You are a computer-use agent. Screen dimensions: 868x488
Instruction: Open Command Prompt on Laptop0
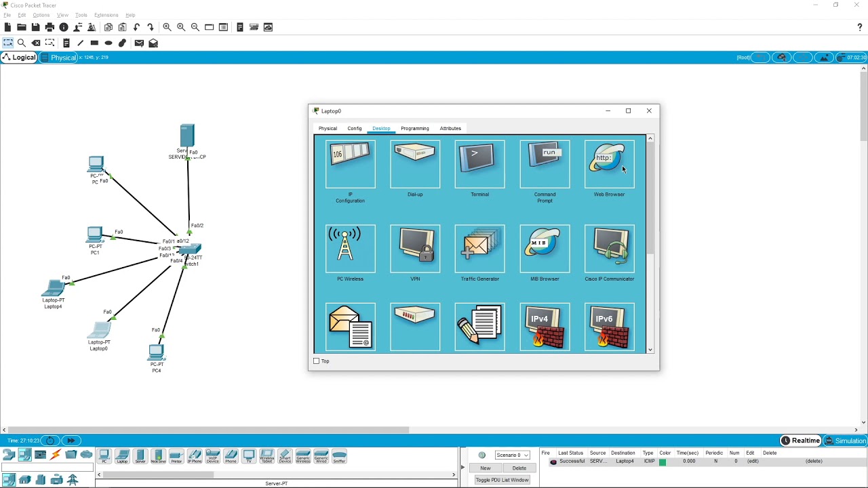545,164
